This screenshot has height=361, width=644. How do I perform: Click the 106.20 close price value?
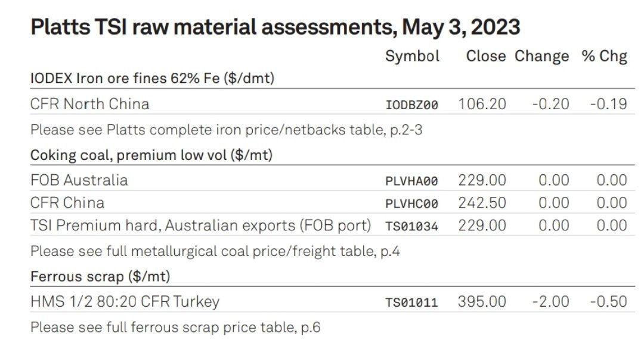click(482, 104)
